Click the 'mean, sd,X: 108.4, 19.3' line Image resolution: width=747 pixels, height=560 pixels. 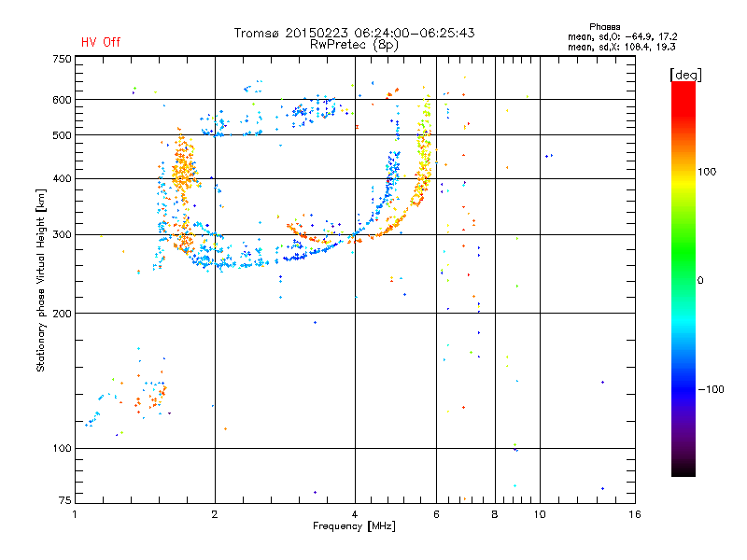(621, 47)
